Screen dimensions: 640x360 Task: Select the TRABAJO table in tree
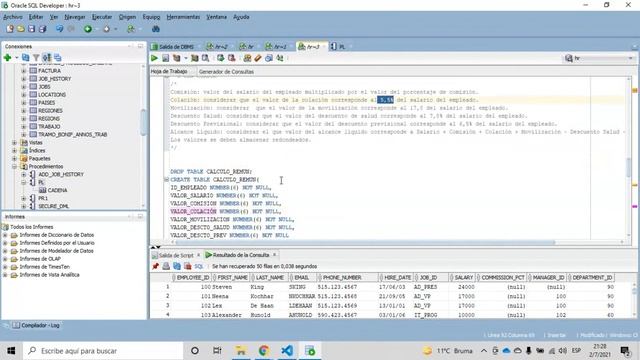tap(49, 127)
